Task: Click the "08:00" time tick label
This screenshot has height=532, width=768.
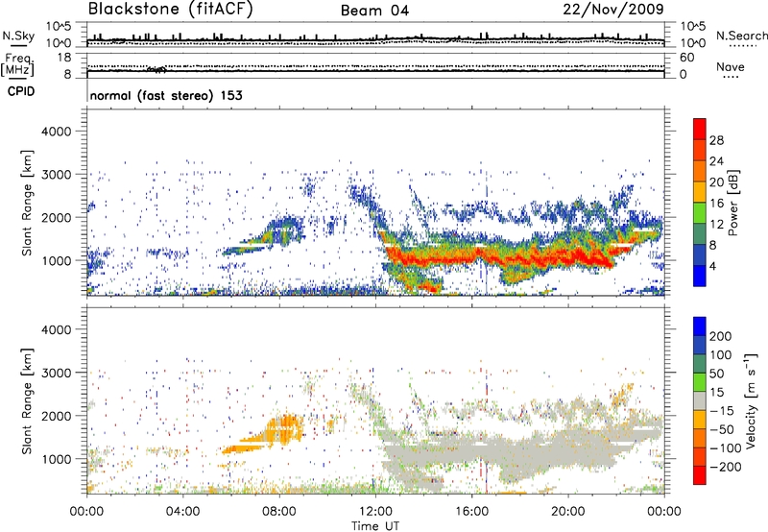Action: click(278, 512)
